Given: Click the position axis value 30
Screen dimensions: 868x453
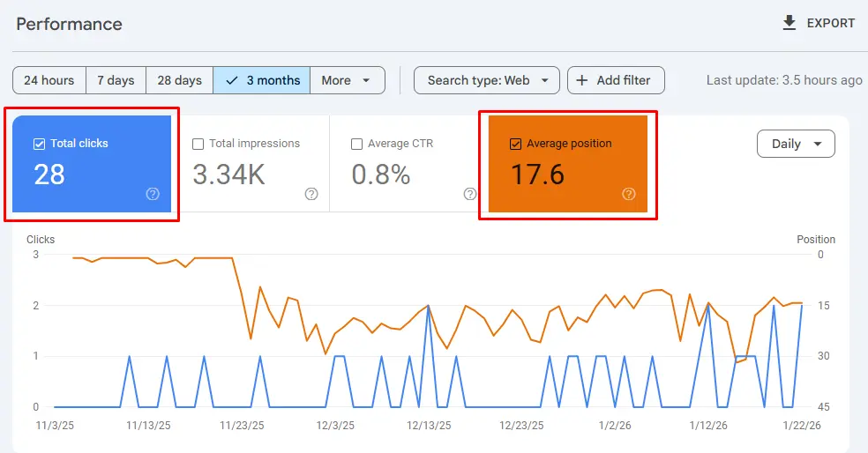Looking at the screenshot, I should coord(824,356).
